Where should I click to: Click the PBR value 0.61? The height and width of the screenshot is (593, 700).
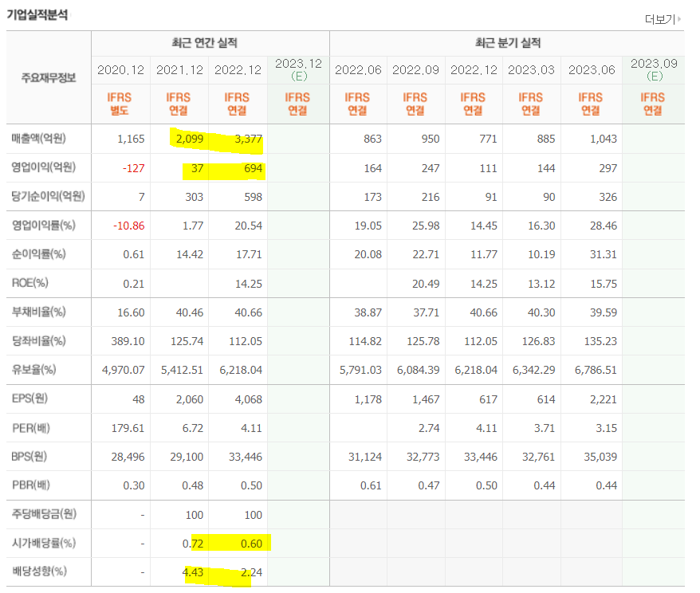(x=371, y=485)
